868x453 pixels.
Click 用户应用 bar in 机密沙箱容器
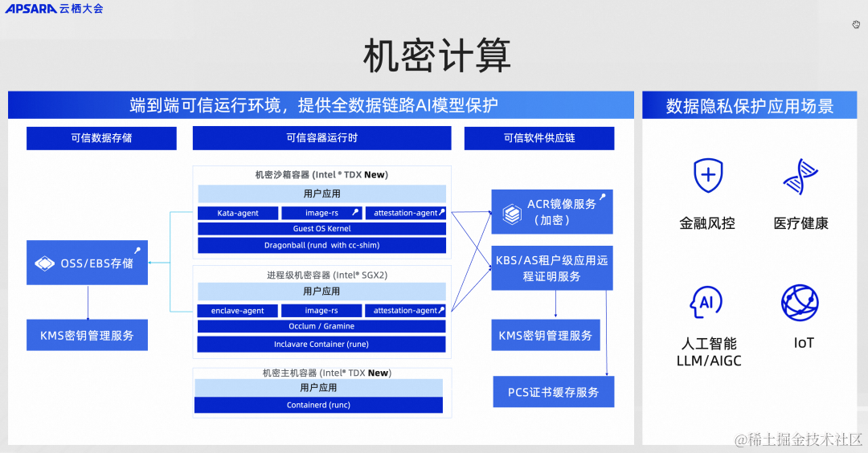point(321,194)
